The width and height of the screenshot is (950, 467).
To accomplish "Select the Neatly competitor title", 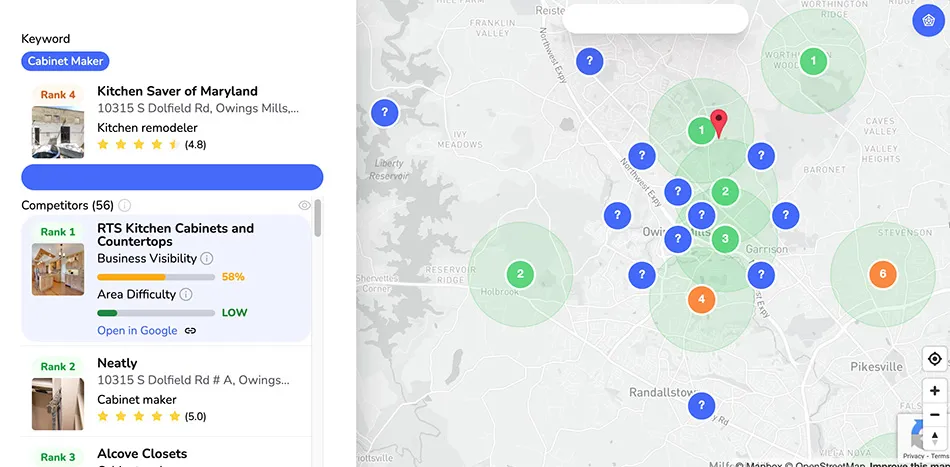I will pyautogui.click(x=118, y=363).
